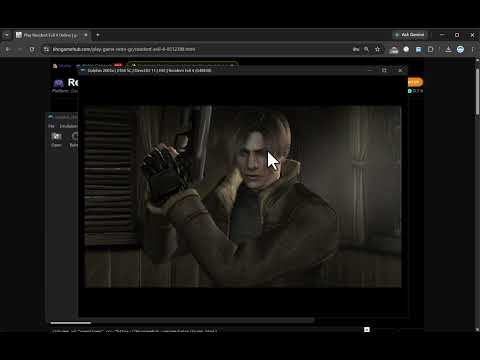Click the white circular extension icon

pos(406,49)
